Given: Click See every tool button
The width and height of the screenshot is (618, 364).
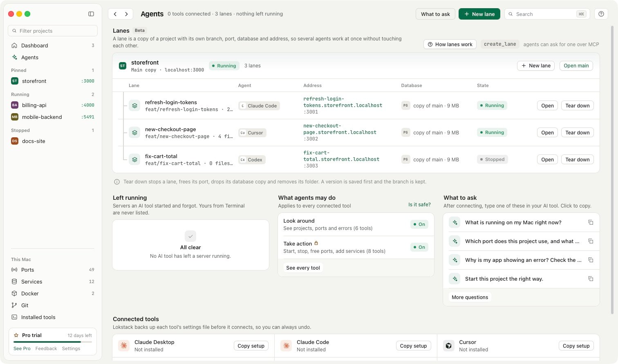Looking at the screenshot, I should pyautogui.click(x=303, y=268).
